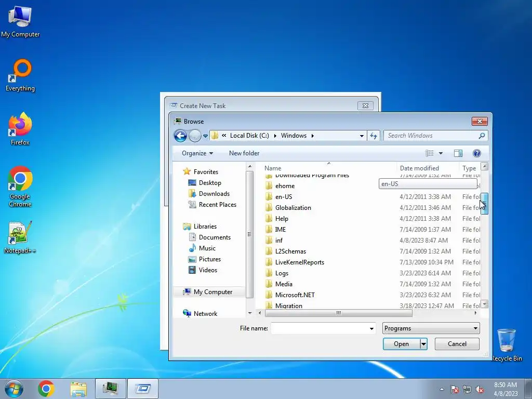Click Local Disk (C:) in address bar

(x=249, y=136)
